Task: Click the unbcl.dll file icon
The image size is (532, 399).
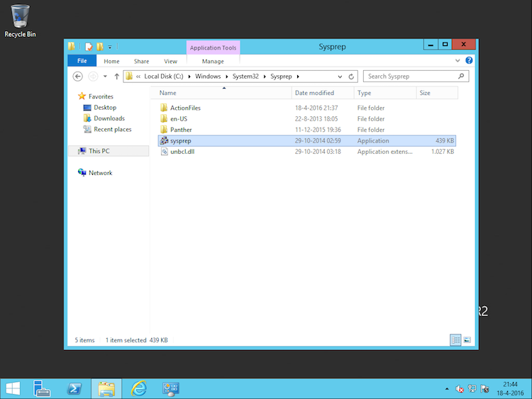Action: pyautogui.click(x=165, y=152)
